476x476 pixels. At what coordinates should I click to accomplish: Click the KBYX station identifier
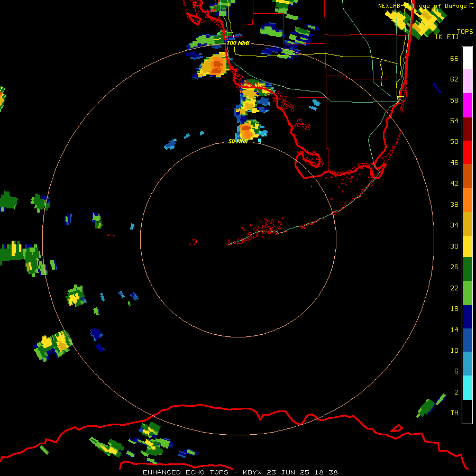click(x=252, y=472)
